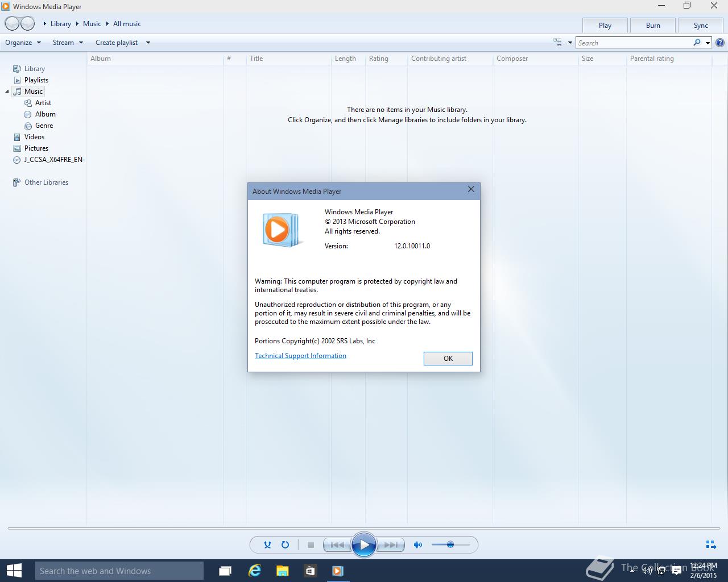This screenshot has width=728, height=582.
Task: Sort by the Title column header
Action: coord(288,59)
